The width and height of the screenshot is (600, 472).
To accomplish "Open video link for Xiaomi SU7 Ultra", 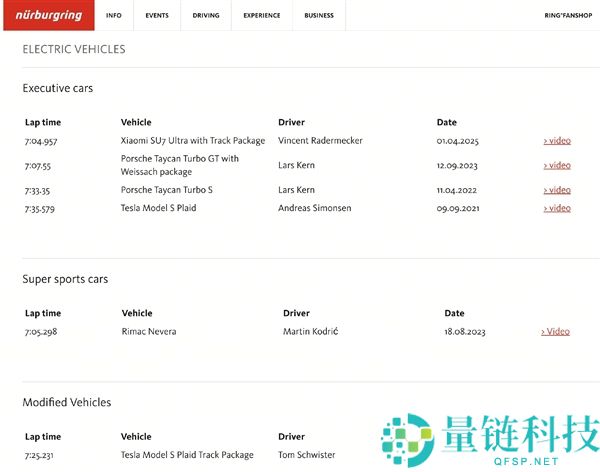I will click(x=557, y=140).
